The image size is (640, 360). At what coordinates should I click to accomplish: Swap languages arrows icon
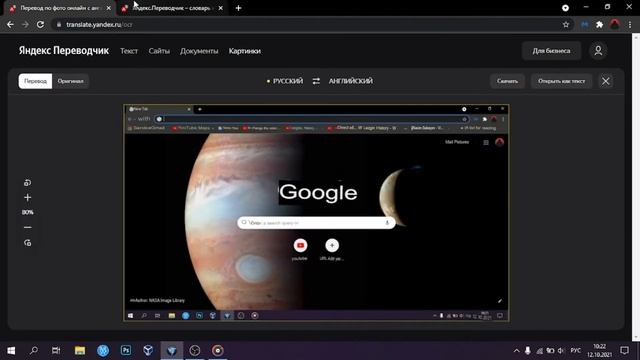click(x=316, y=81)
